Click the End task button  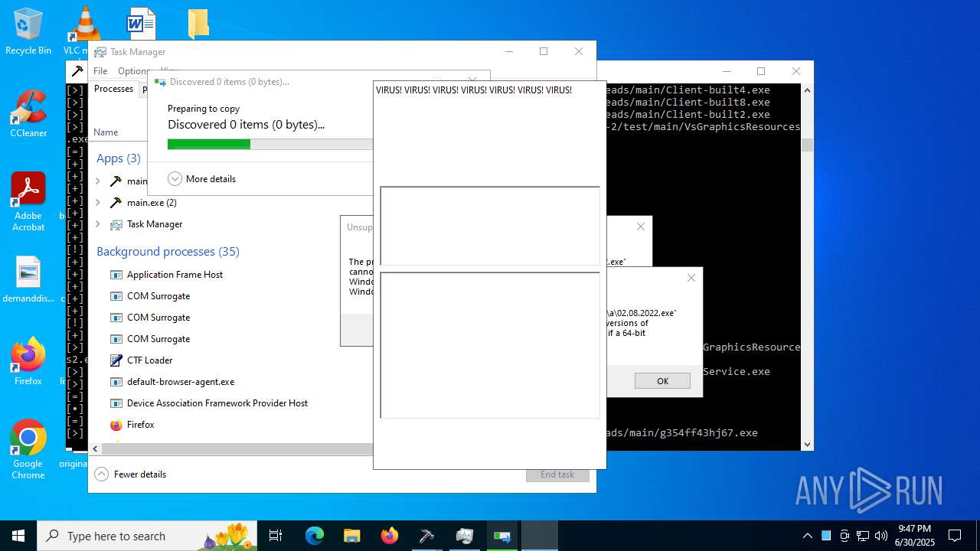557,474
